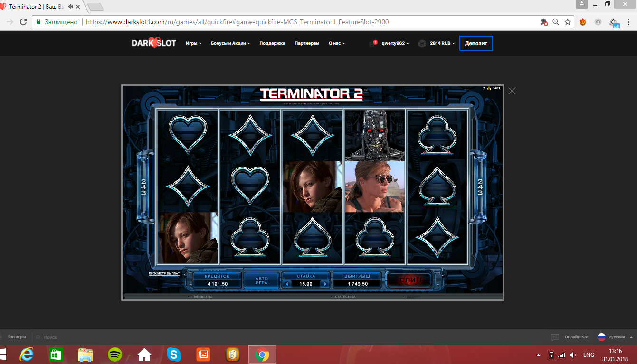Click the address bar URL
The width and height of the screenshot is (637, 364).
tap(238, 22)
